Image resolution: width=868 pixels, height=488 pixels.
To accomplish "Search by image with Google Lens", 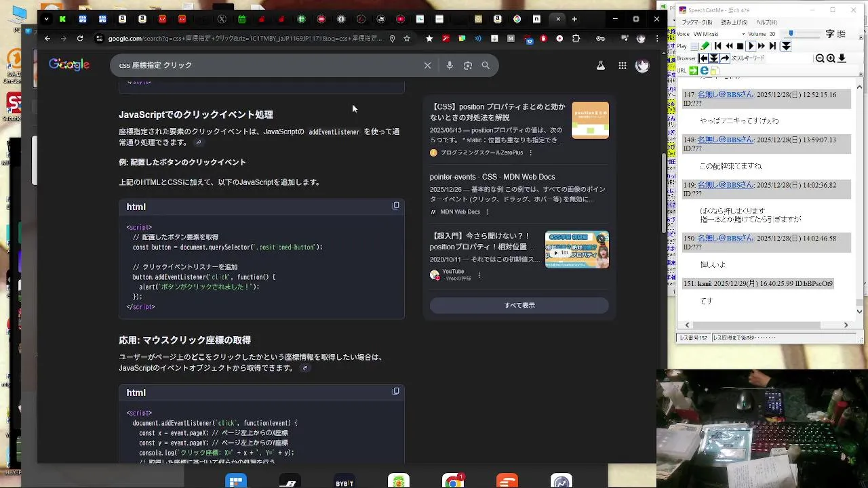I will [468, 66].
